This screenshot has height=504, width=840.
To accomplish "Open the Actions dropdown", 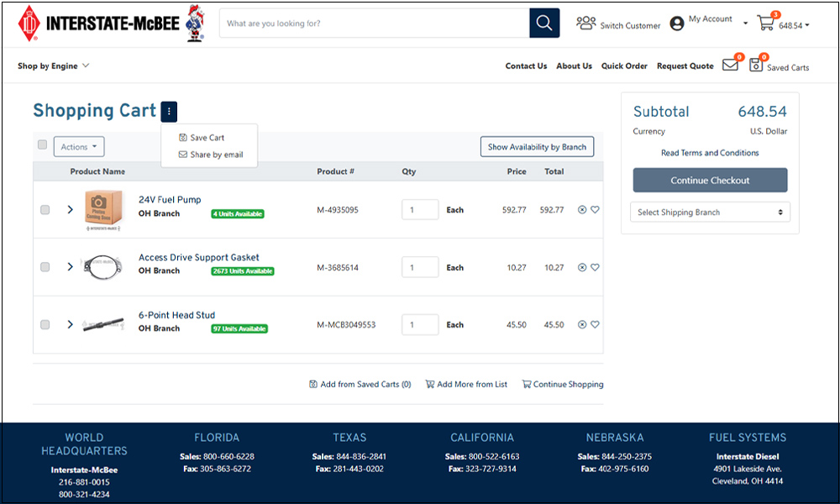I will [79, 147].
